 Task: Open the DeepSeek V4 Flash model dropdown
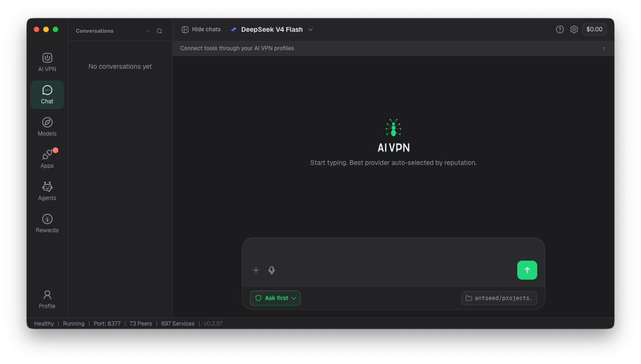(272, 29)
